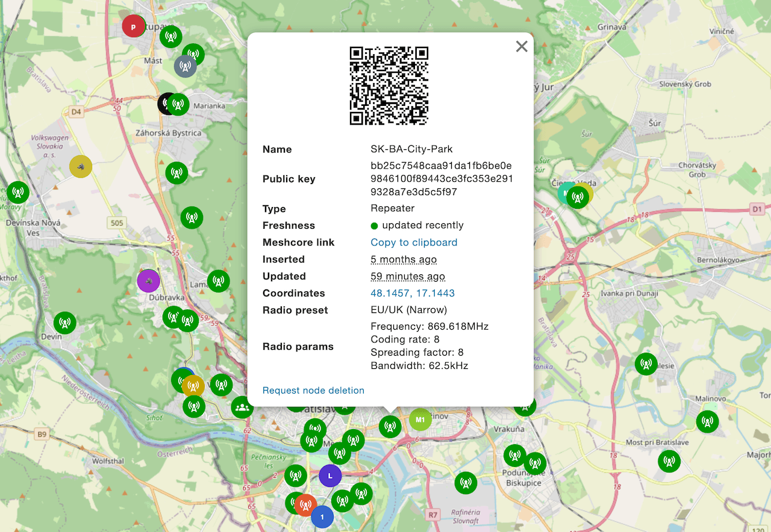The width and height of the screenshot is (771, 532).
Task: Click the green repeater marker right of Stupava
Action: point(171,37)
